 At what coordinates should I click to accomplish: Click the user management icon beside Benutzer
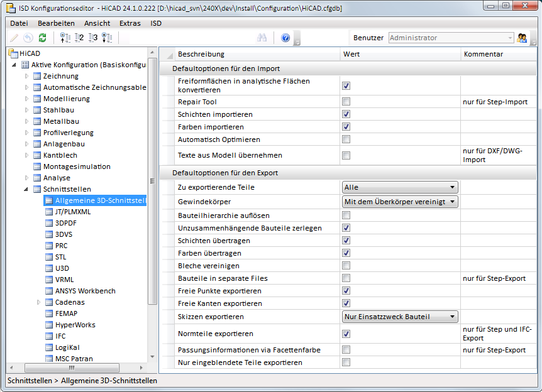point(522,38)
